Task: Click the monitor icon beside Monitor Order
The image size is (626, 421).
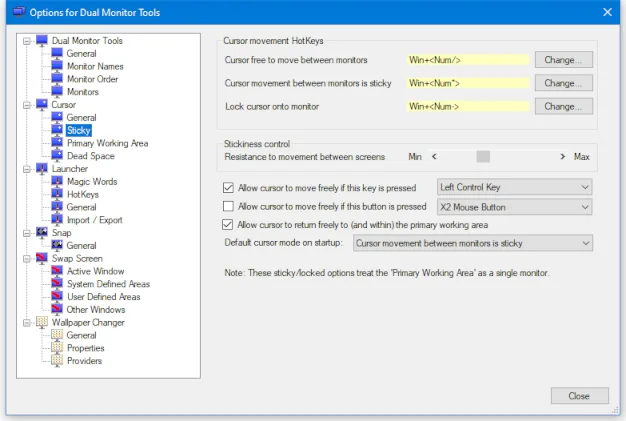Action: click(57, 79)
